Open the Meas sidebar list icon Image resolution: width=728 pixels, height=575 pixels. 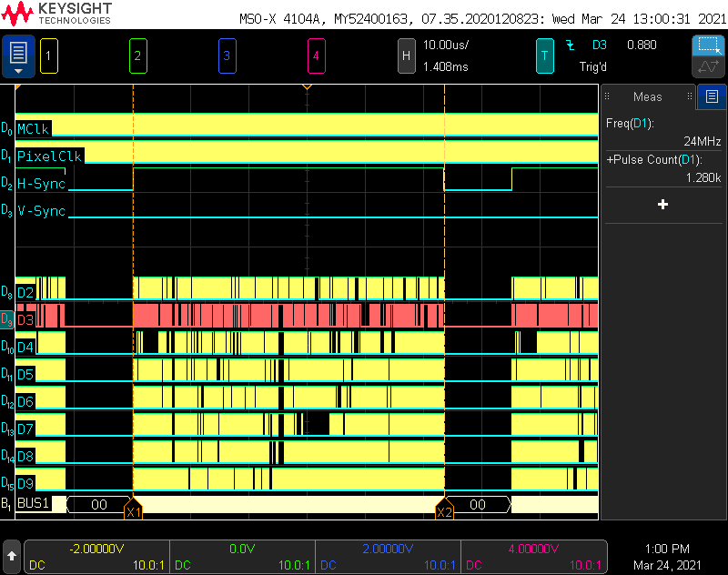(x=712, y=96)
